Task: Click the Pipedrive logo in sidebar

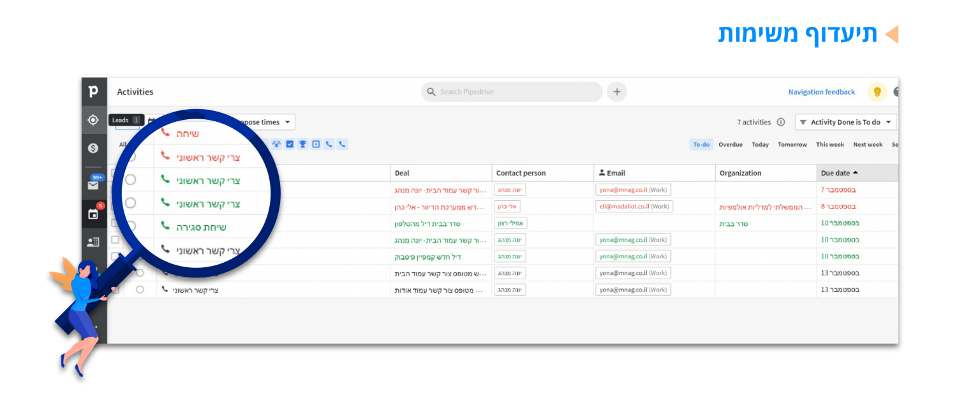Action: 93,92
